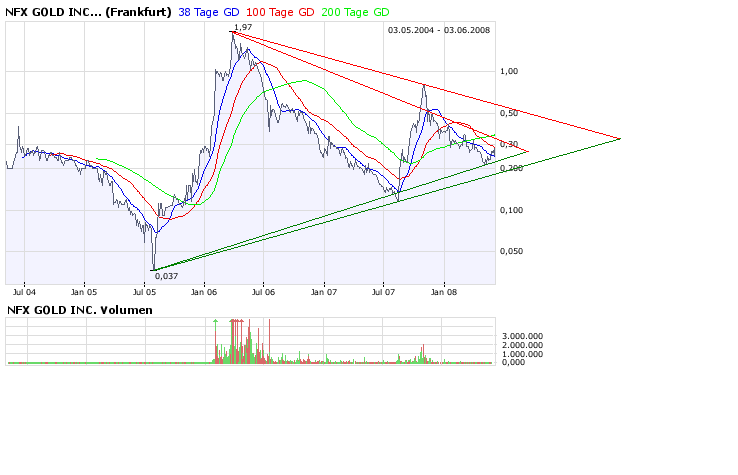Click the Jan 06 date axis label
The width and height of the screenshot is (738, 475).
point(204,292)
